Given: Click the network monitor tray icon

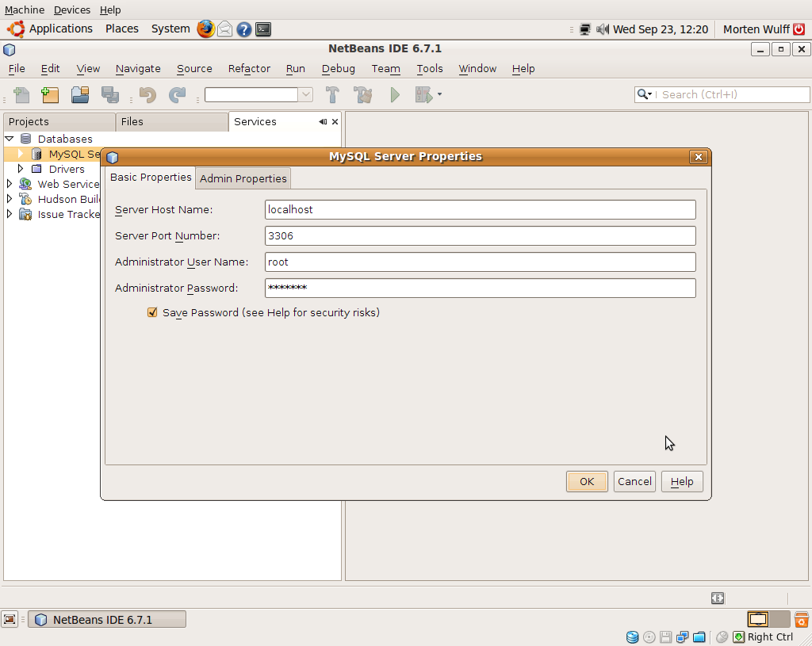Looking at the screenshot, I should click(x=585, y=29).
